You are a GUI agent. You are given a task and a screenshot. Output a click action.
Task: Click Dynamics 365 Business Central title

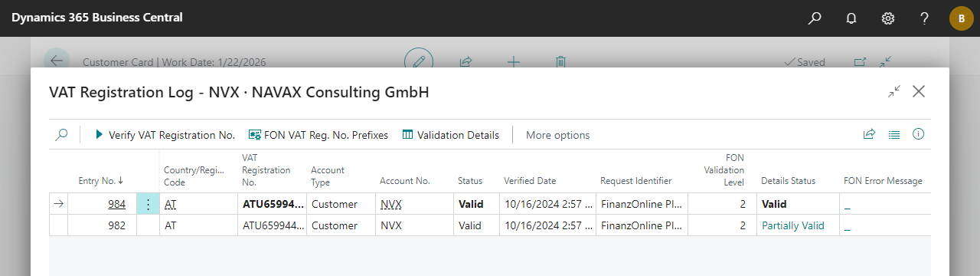click(x=97, y=18)
